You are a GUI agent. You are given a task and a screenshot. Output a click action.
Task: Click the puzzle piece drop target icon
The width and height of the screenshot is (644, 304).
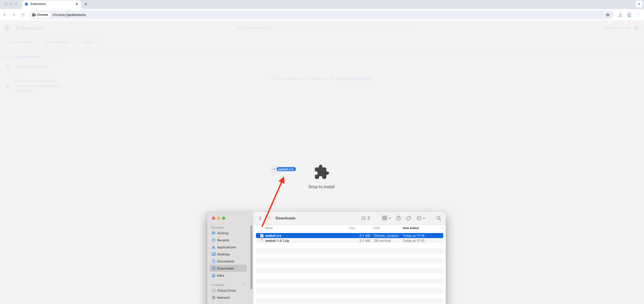[x=322, y=172]
